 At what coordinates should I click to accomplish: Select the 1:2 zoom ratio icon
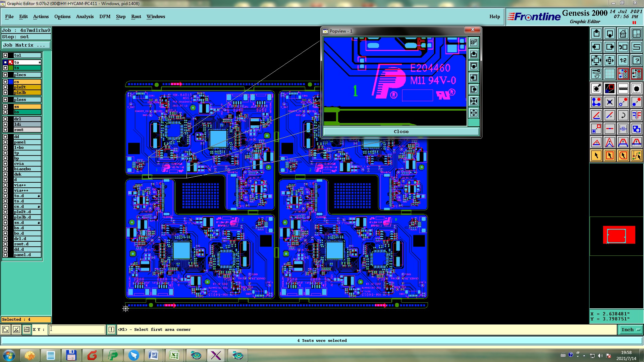(x=623, y=60)
